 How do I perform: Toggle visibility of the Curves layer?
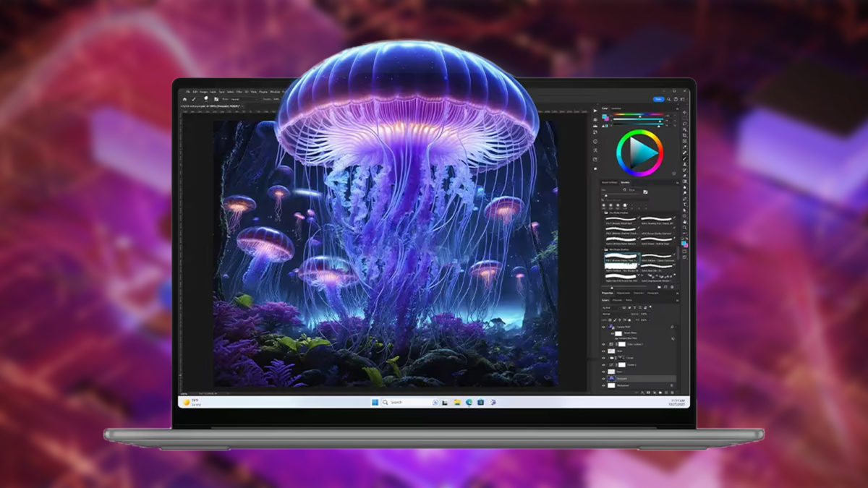(x=604, y=357)
